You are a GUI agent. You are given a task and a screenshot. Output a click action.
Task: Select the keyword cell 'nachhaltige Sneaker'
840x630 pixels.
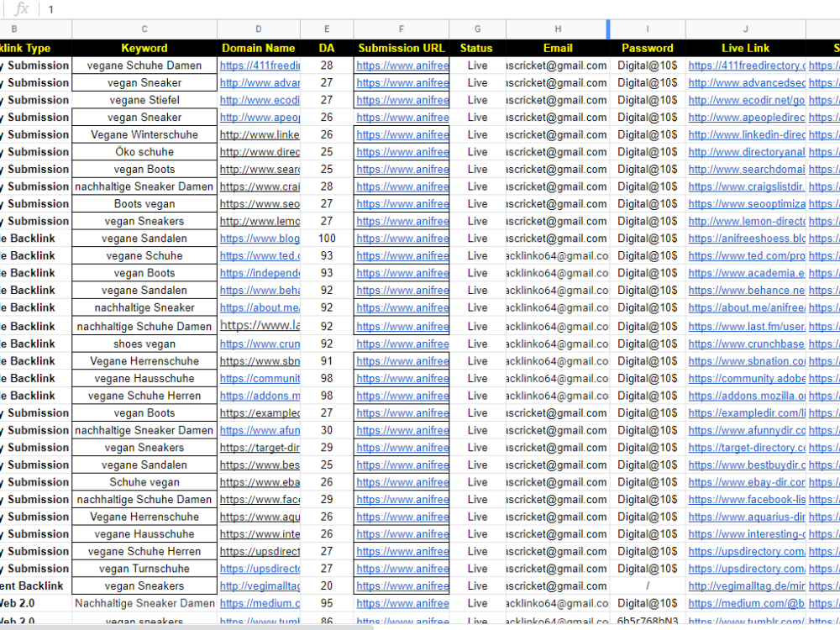pyautogui.click(x=144, y=307)
